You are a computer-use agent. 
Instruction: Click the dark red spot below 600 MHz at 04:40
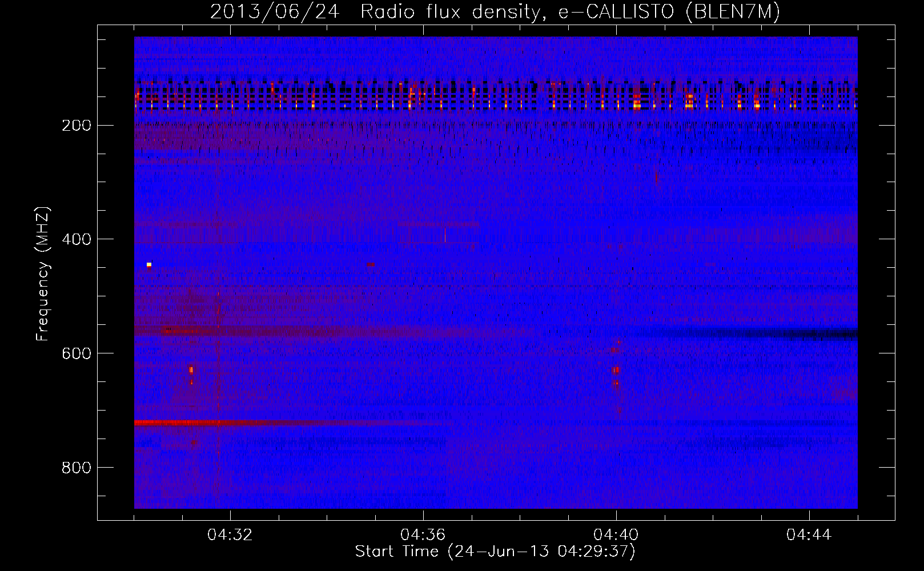(616, 370)
